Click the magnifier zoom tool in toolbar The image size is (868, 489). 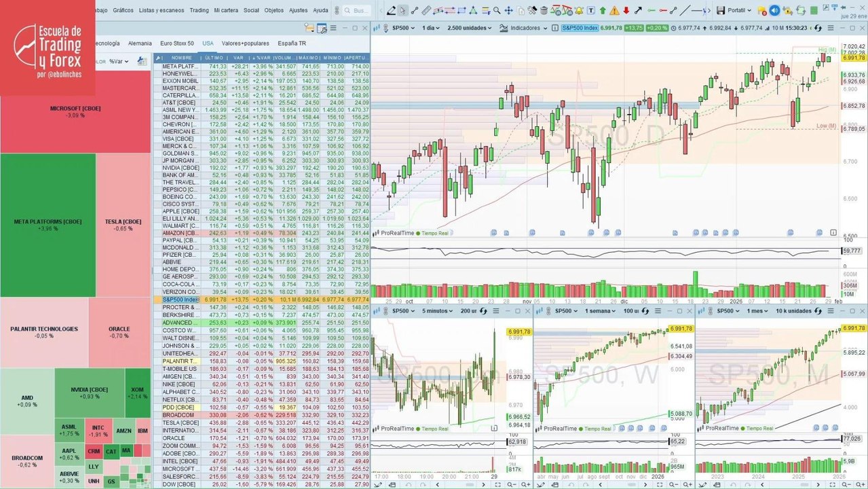click(497, 10)
